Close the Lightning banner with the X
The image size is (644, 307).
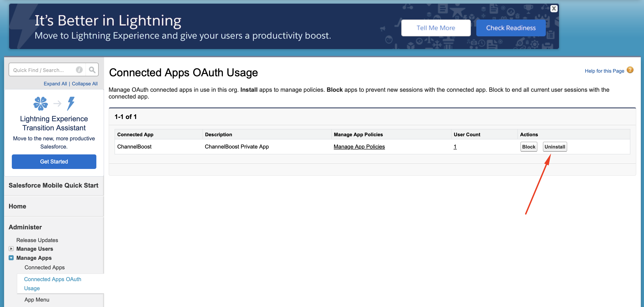(554, 8)
